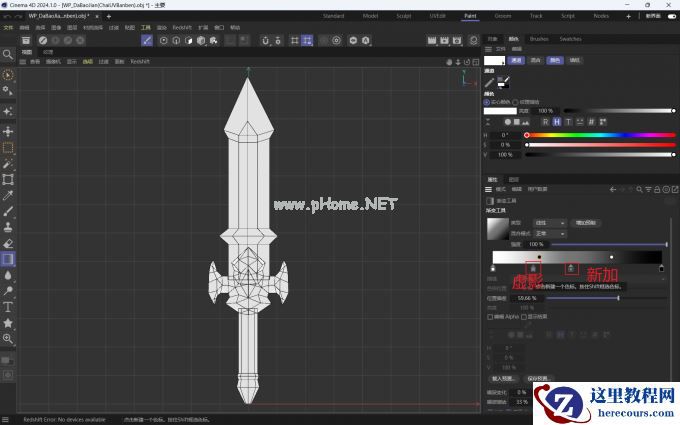
Task: Click the highlighted color button in color panel
Action: coord(555,60)
